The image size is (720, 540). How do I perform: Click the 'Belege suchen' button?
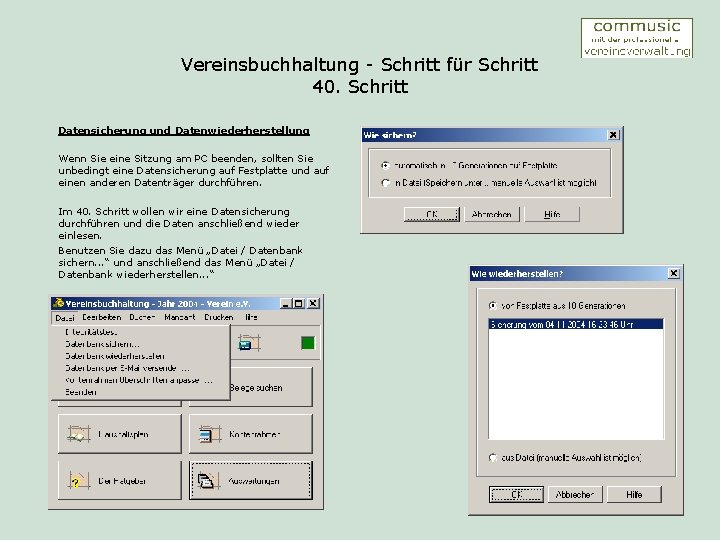[x=271, y=388]
